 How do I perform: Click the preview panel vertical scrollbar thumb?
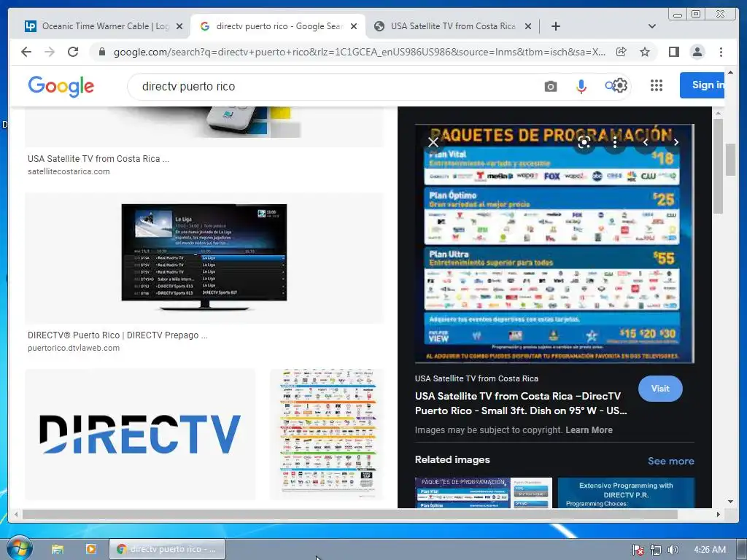point(719,166)
